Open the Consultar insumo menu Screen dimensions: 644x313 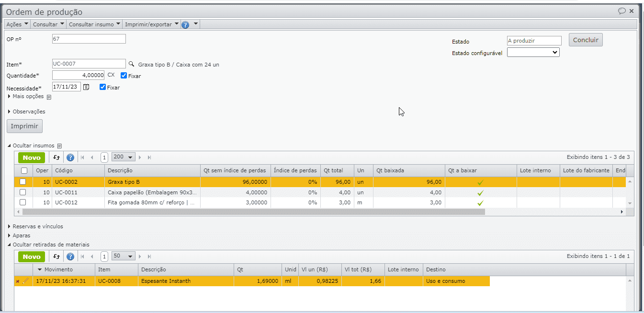94,24
